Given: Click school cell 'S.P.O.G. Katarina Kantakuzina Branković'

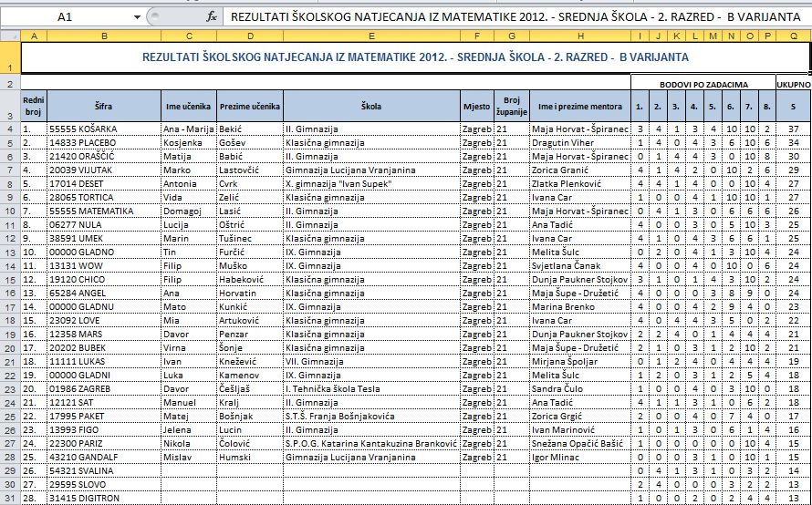Looking at the screenshot, I should point(372,443).
